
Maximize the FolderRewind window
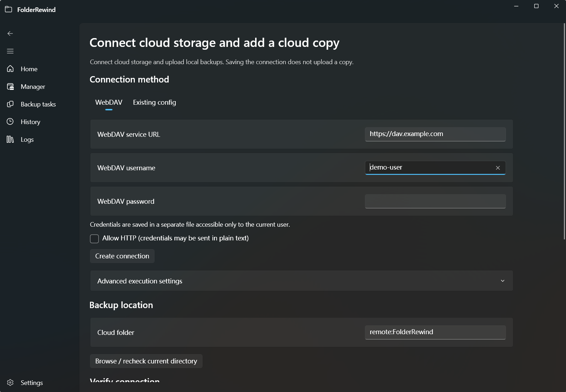pyautogui.click(x=536, y=6)
